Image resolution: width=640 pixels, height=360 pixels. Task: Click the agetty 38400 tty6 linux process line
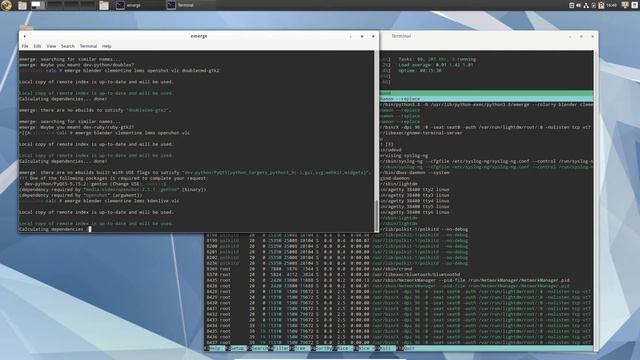click(x=415, y=212)
